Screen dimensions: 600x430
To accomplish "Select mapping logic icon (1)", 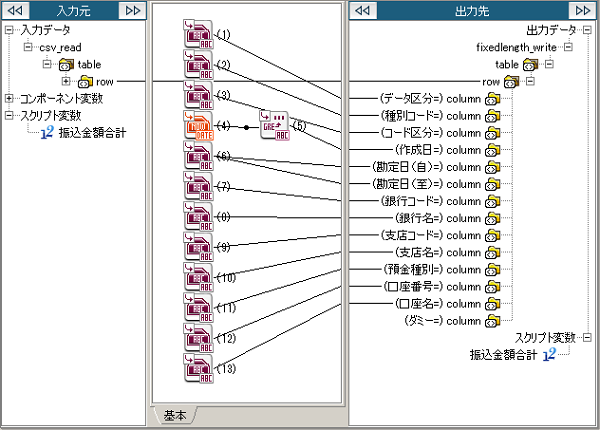I will tap(199, 34).
